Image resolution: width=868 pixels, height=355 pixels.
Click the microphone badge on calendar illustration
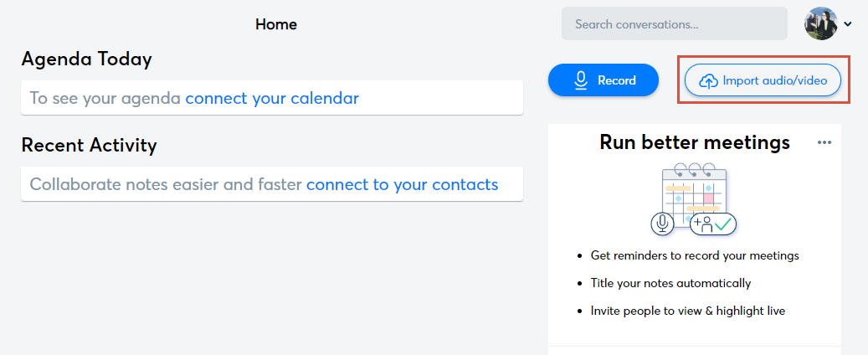663,224
